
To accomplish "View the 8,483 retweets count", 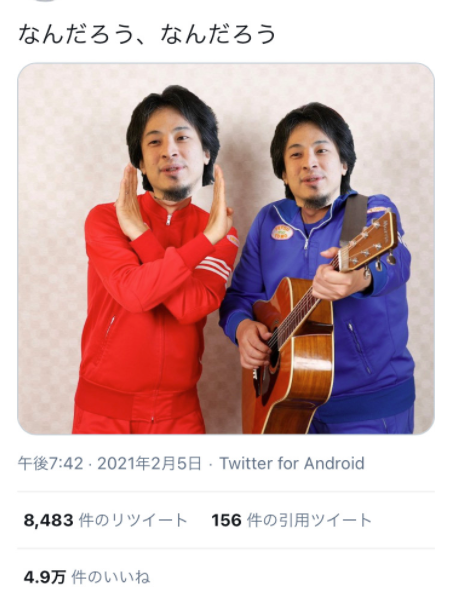I will [x=49, y=520].
